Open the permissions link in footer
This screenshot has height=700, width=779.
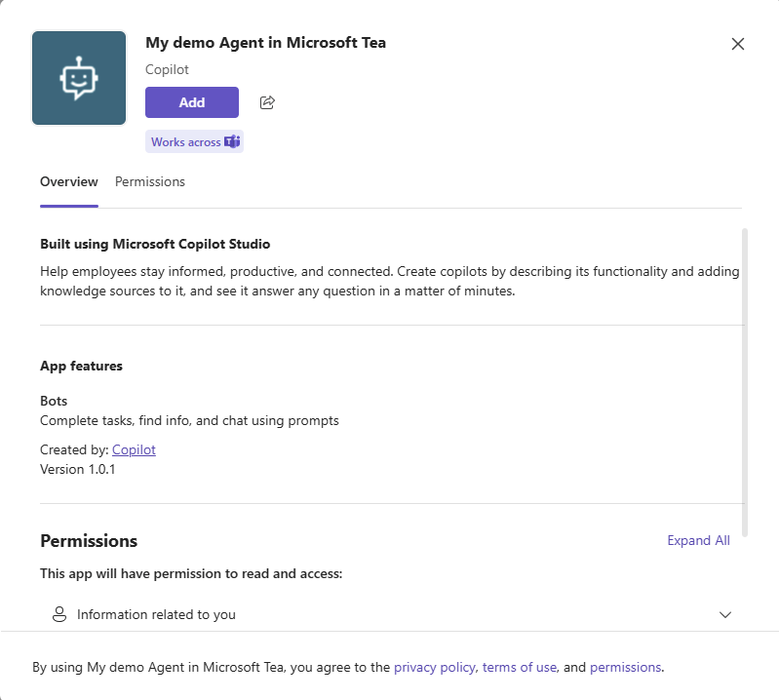(626, 667)
